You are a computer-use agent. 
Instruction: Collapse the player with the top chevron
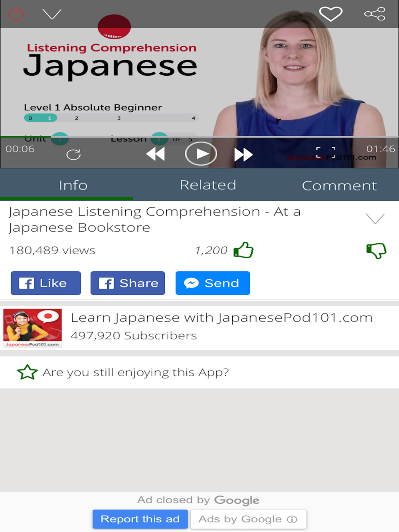click(52, 14)
